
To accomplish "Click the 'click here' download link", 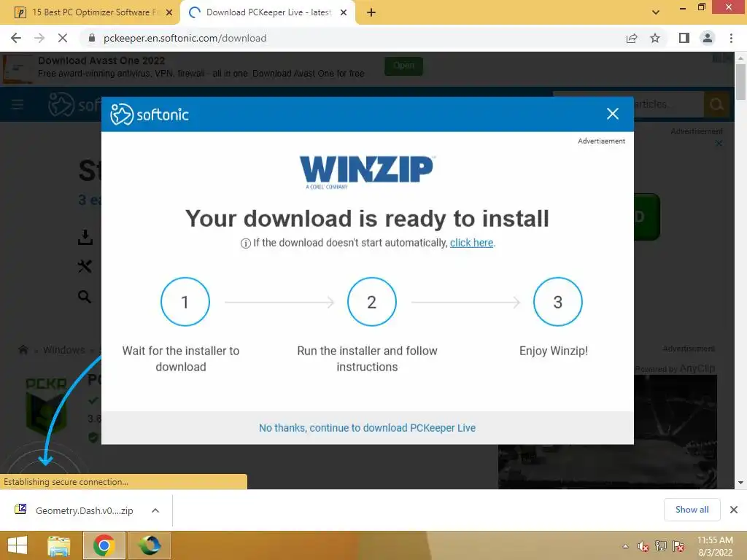I will 472,243.
